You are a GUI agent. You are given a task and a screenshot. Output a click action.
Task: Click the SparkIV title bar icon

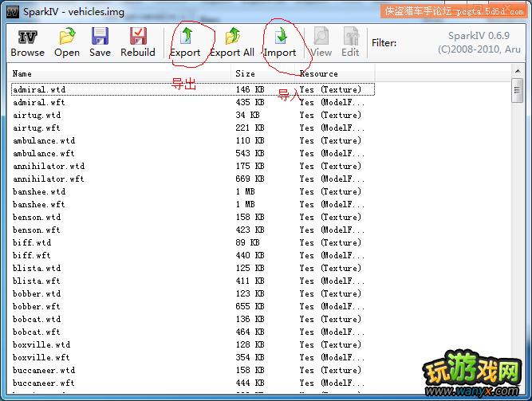click(x=13, y=12)
